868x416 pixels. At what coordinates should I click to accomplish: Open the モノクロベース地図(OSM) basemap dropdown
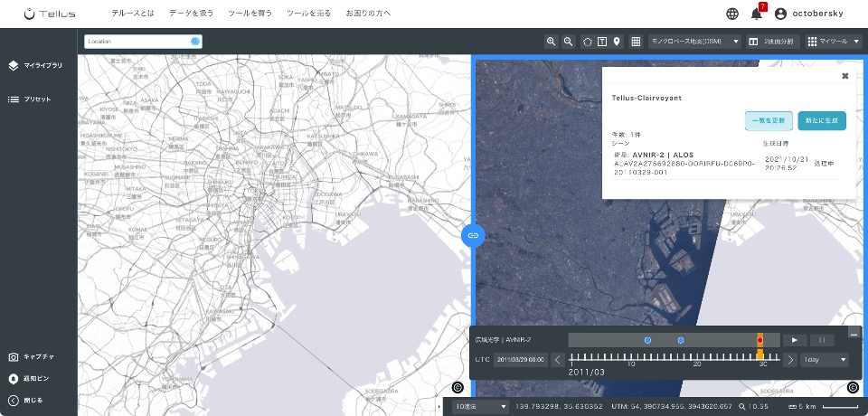click(694, 42)
